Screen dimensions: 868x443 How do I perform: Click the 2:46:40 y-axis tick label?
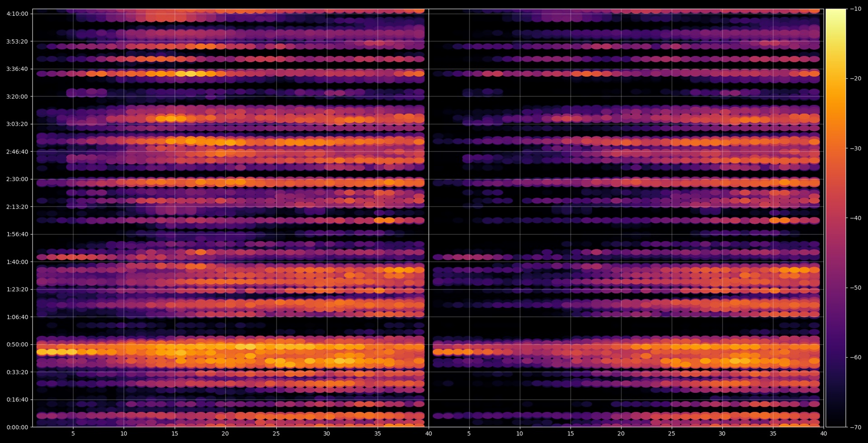click(x=17, y=152)
